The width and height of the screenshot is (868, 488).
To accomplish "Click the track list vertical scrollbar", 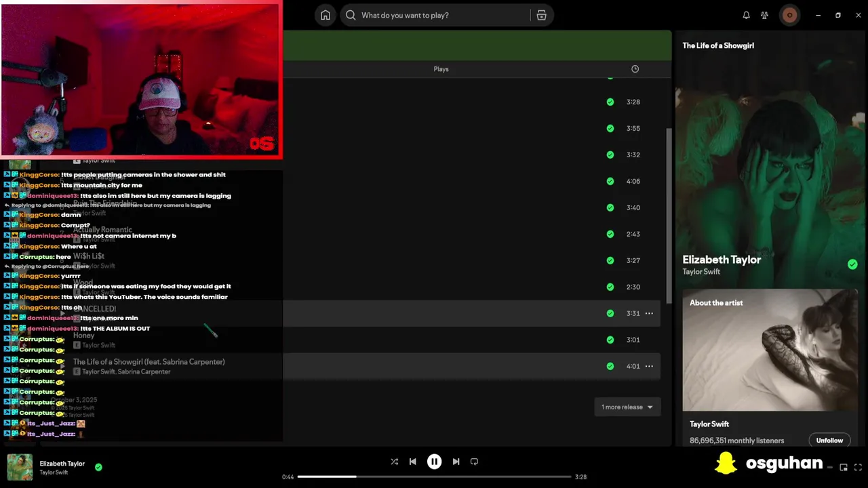I will click(x=669, y=216).
